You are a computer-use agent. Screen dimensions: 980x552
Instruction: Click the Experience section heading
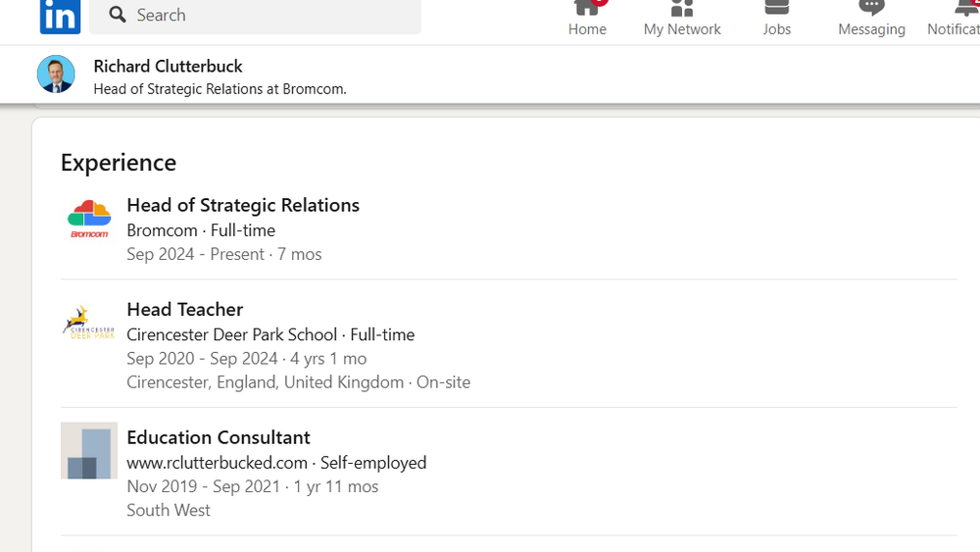coord(119,162)
